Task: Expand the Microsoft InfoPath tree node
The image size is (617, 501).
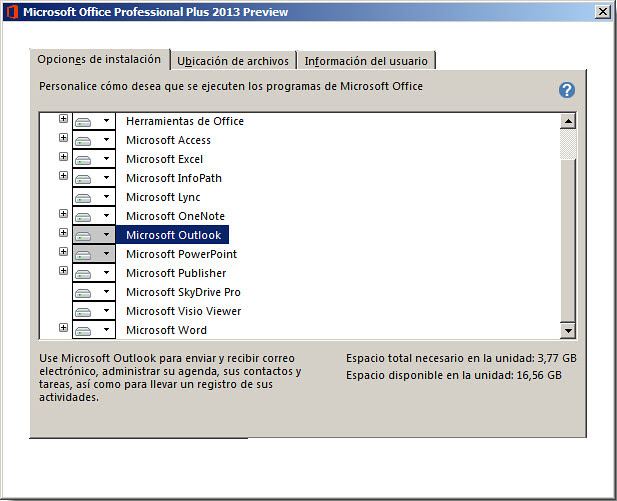Action: click(63, 176)
